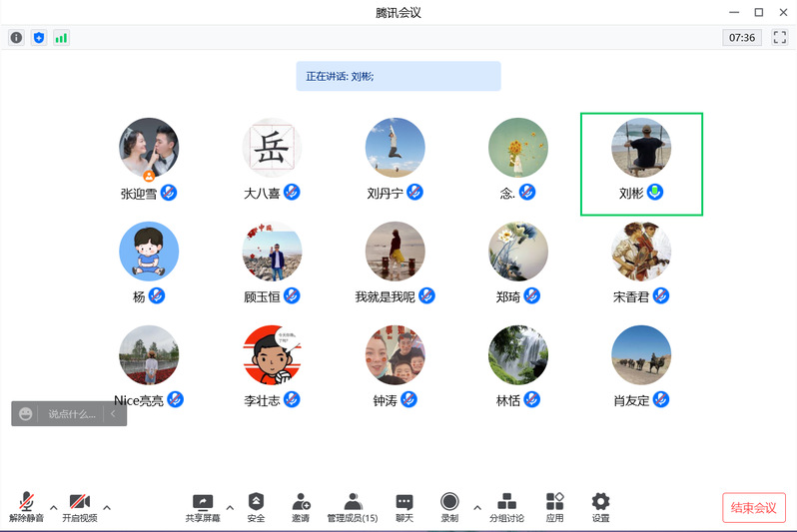Click the blue security shield icon

pos(39,38)
